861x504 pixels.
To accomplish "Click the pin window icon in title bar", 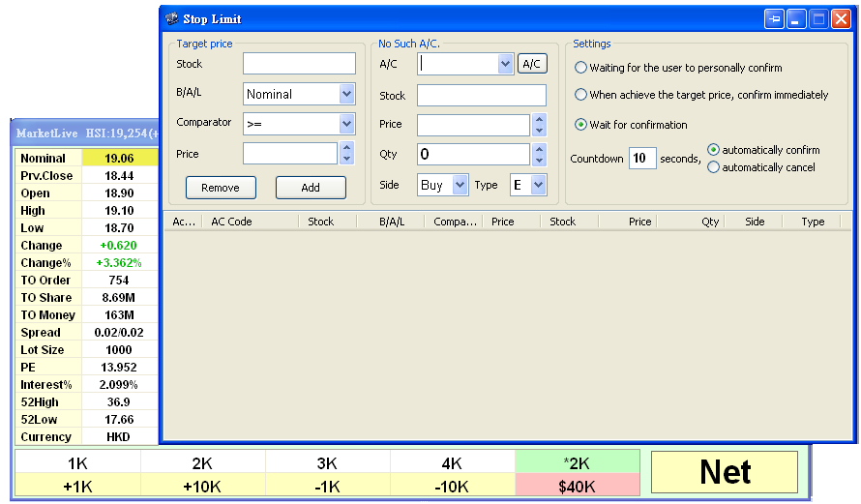I will (774, 19).
